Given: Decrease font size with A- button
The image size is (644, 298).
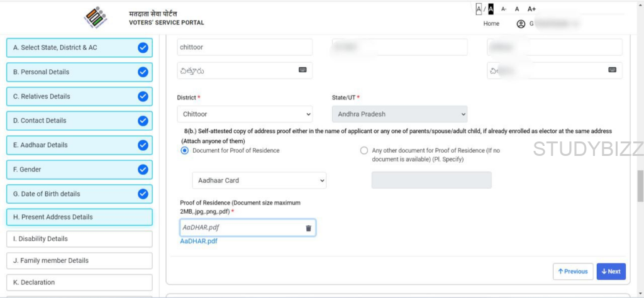Looking at the screenshot, I should pos(504,9).
